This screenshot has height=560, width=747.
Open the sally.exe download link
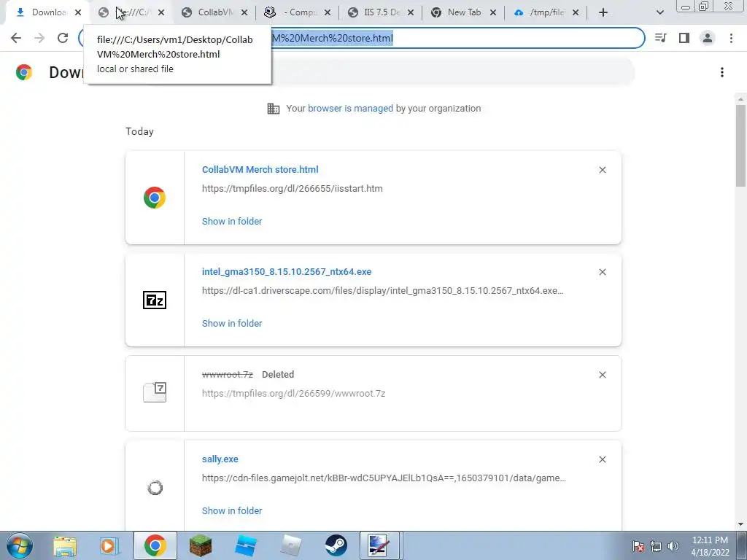220,459
